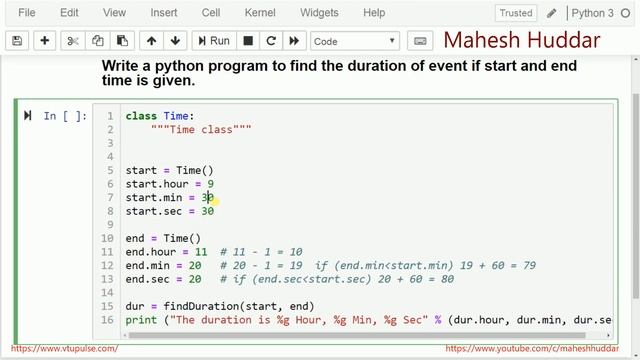Click the Python 3 kernel name

(x=592, y=13)
